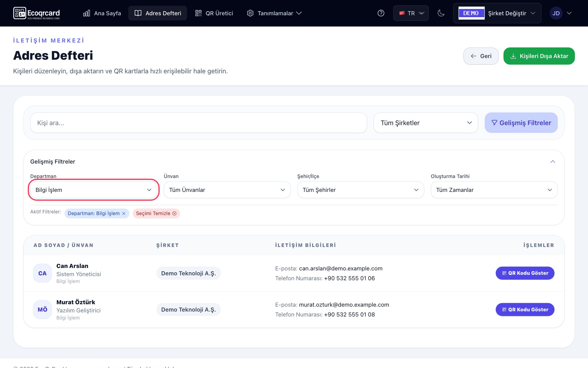Click email murat.ozturk@demo.example.com
The image size is (588, 368).
click(344, 305)
